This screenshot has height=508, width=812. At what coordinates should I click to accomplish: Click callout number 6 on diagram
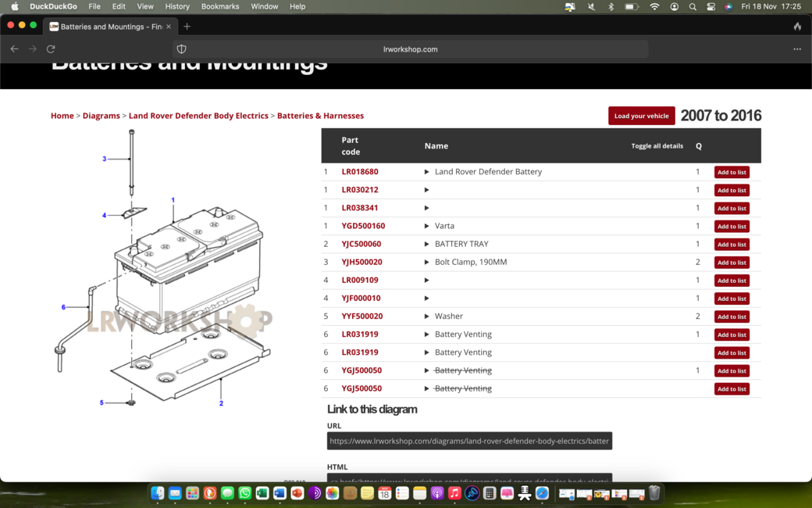click(63, 307)
